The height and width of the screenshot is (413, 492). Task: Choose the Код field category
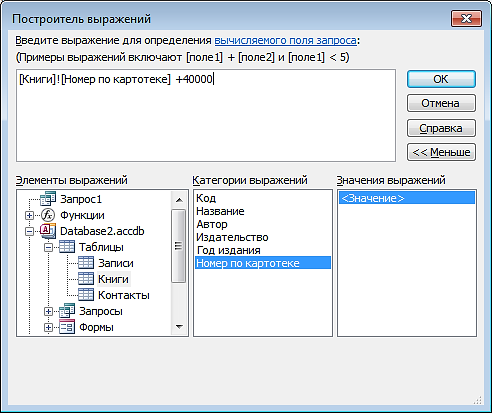tap(206, 198)
